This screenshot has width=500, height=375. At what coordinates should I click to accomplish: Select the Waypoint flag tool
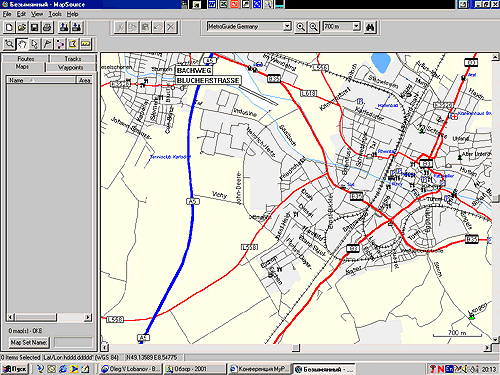click(x=47, y=44)
